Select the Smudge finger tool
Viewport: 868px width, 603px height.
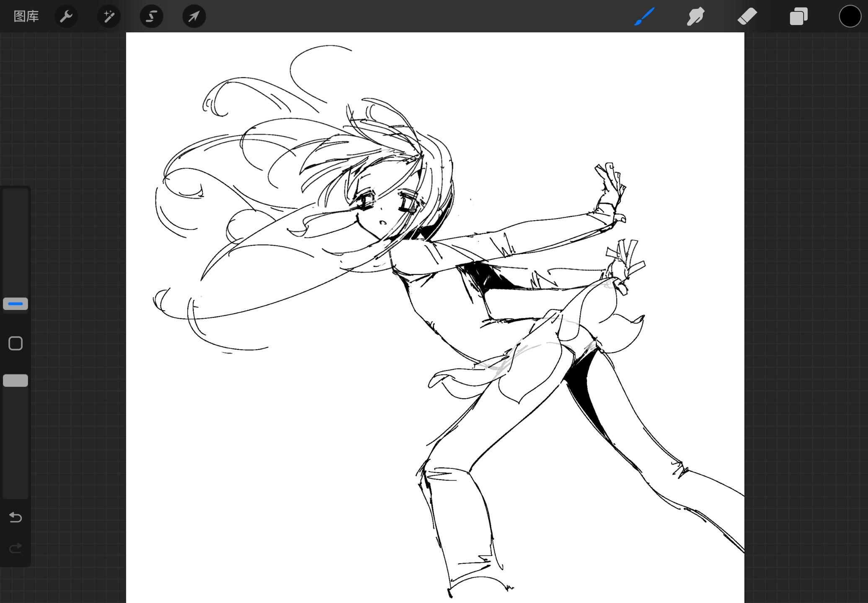coord(695,16)
